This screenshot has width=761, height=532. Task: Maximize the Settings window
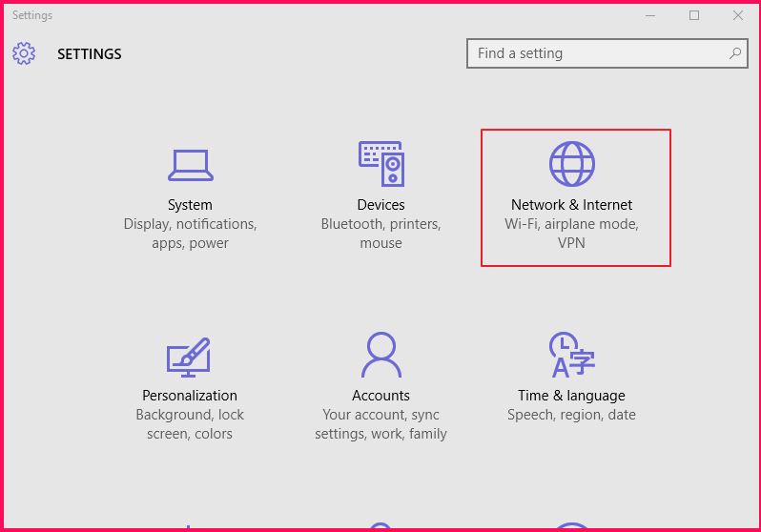tap(694, 15)
